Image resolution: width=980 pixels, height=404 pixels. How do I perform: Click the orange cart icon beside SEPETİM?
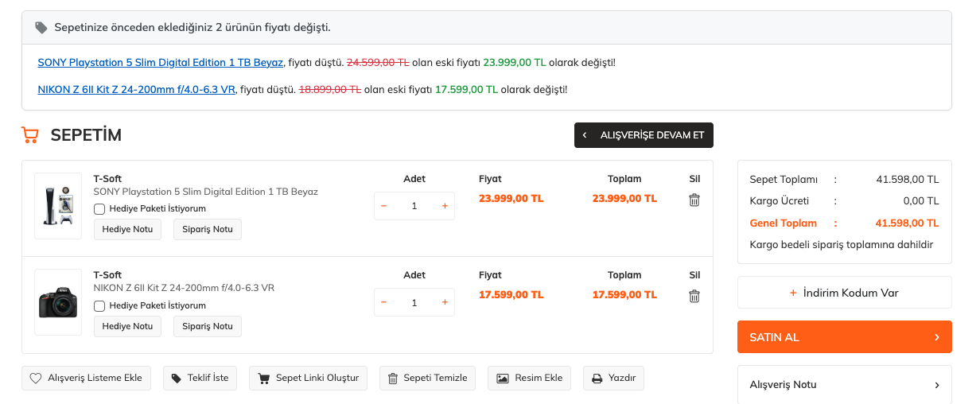pyautogui.click(x=30, y=135)
